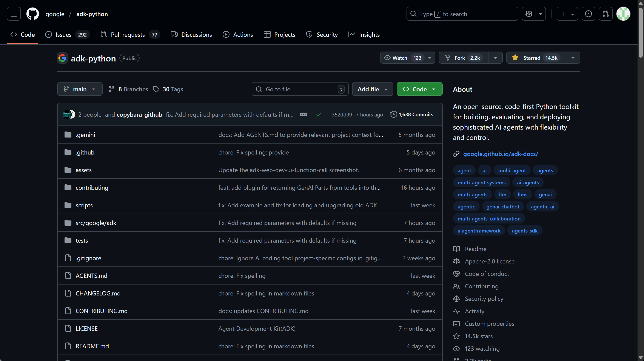The height and width of the screenshot is (361, 644).
Task: Click the 123 watching eye icon
Action: [456, 349]
